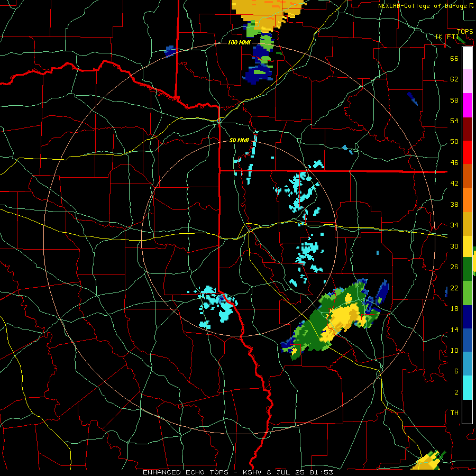Select the light blue legend swatch
Screen dimensions: 476x476
[x=467, y=364]
